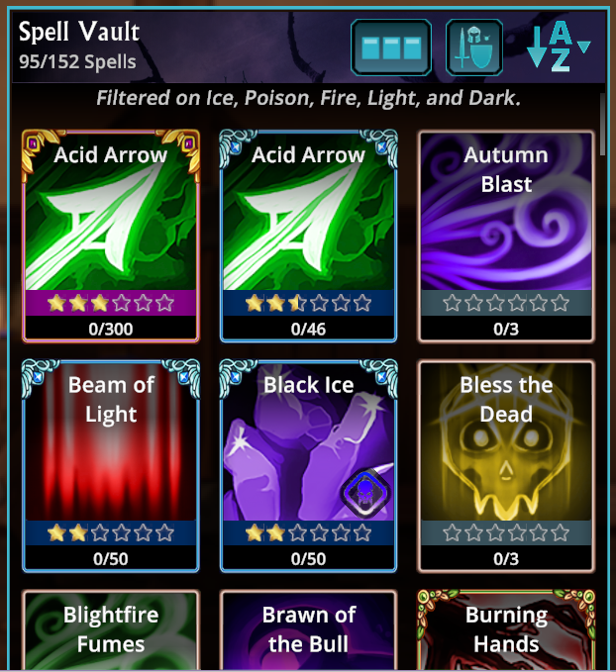616x672 pixels.
Task: Open the Autumn Blast spell card
Action: pyautogui.click(x=506, y=237)
